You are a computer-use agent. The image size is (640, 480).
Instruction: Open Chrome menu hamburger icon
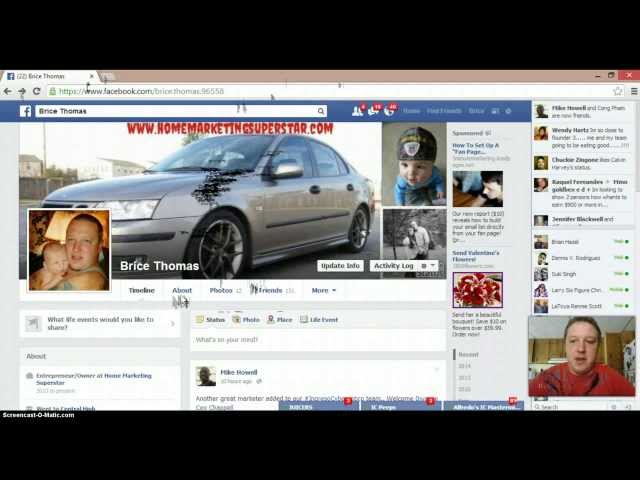click(x=634, y=91)
